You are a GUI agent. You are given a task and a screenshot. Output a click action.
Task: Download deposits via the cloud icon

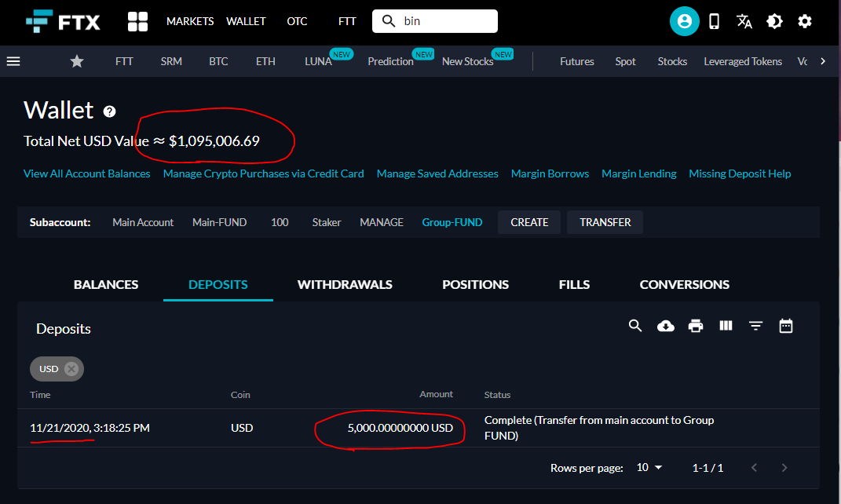pos(666,326)
